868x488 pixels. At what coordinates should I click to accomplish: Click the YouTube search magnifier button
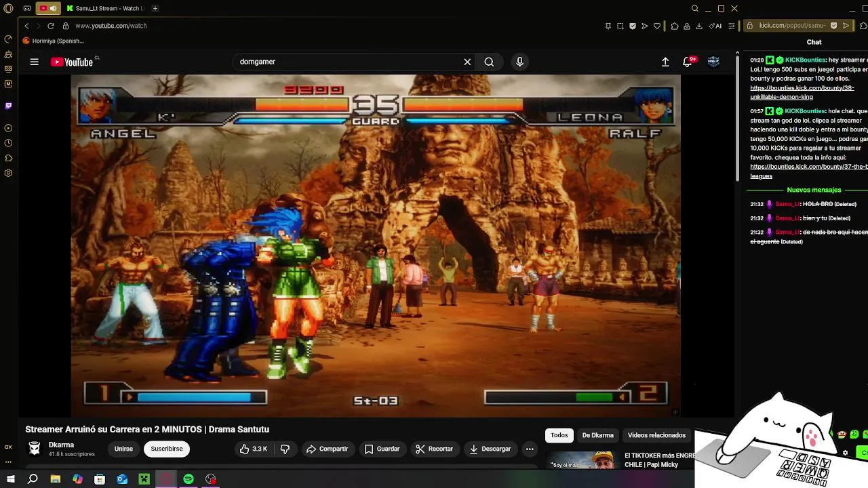point(489,62)
